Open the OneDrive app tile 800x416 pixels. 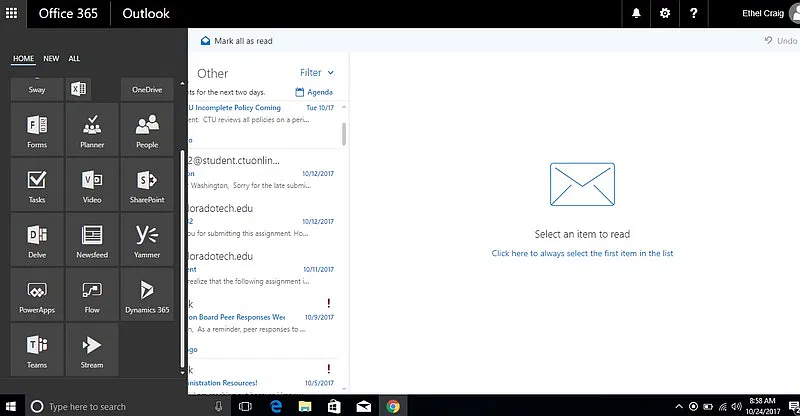(x=147, y=89)
